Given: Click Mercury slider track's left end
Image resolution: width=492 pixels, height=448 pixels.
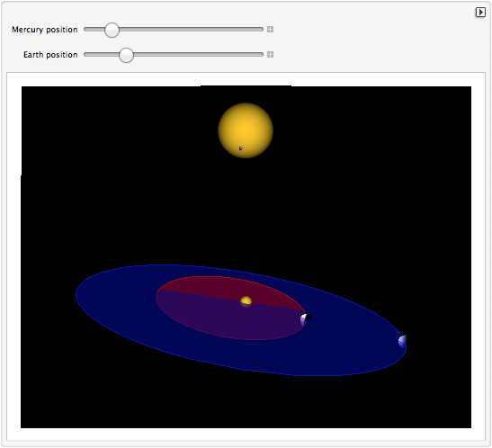Looking at the screenshot, I should coord(86,29).
